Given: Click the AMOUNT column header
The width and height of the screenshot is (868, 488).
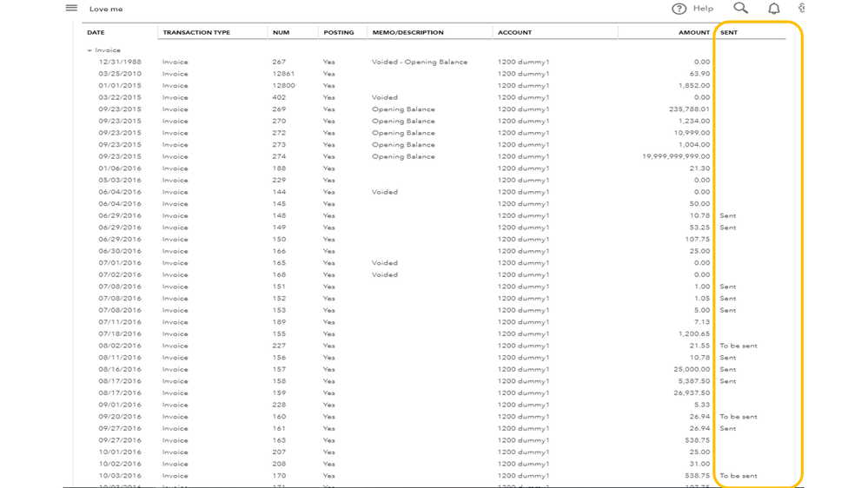Looking at the screenshot, I should [694, 33].
